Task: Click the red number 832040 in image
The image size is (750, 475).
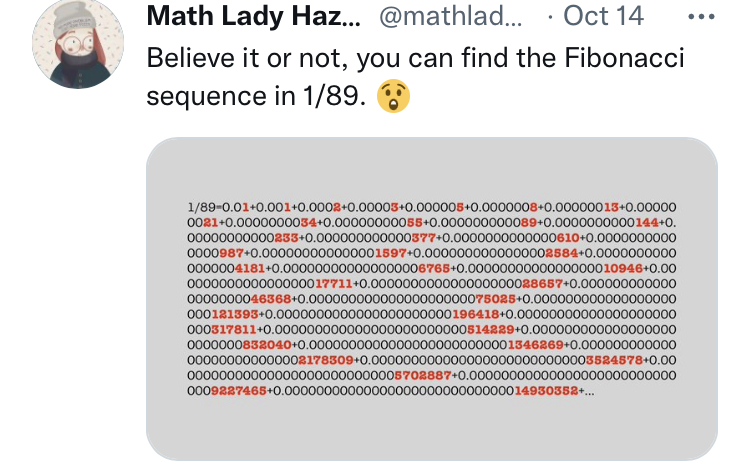Action: (x=265, y=344)
